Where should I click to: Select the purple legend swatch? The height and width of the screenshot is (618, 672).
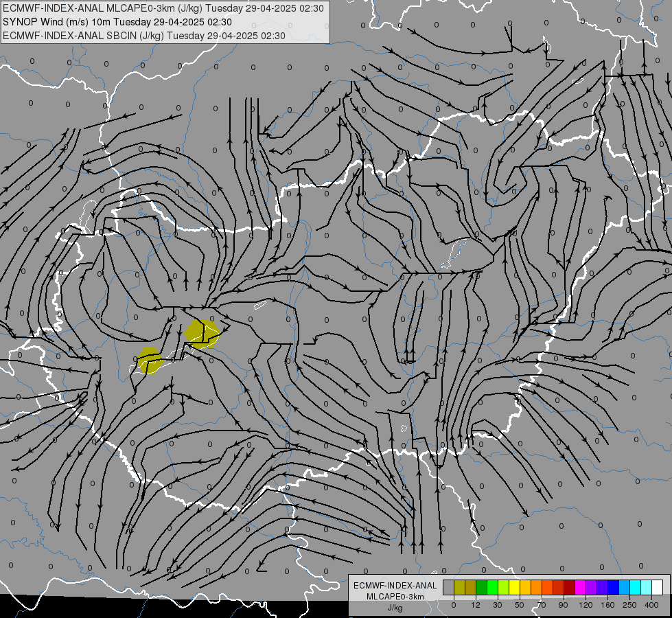click(x=592, y=587)
